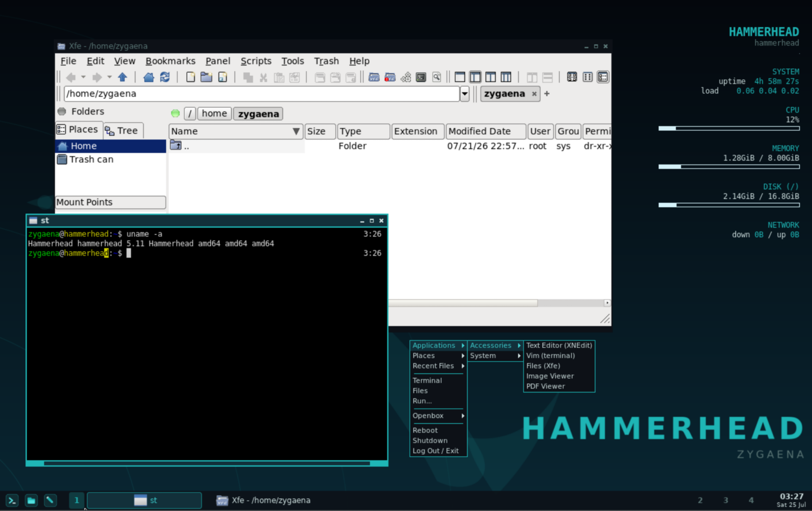This screenshot has width=812, height=511.
Task: Click the Xfe scrollbar right arrow
Action: (x=607, y=303)
